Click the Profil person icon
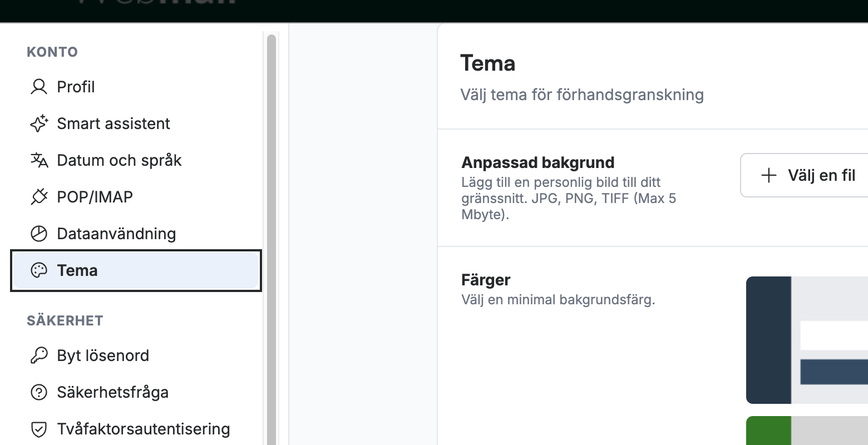 (x=39, y=87)
